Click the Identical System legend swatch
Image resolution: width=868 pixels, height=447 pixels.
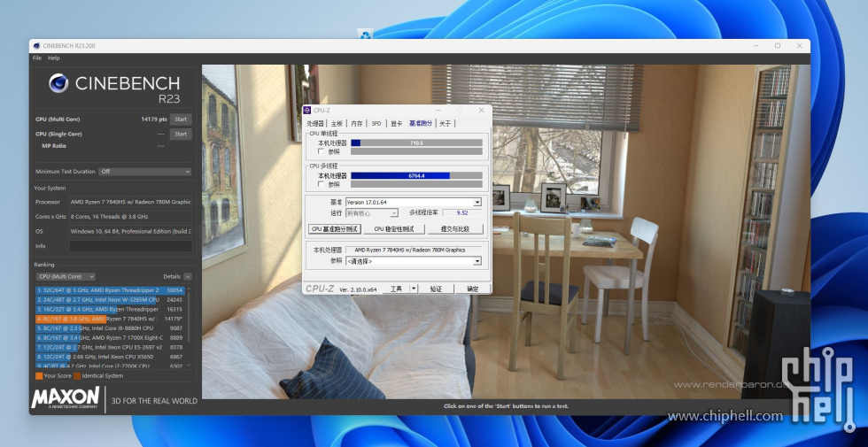[x=77, y=376]
